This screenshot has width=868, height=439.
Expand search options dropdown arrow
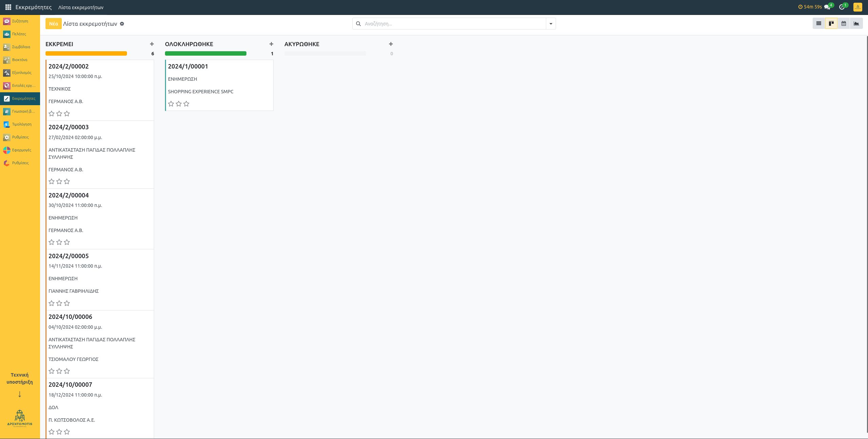tap(551, 24)
